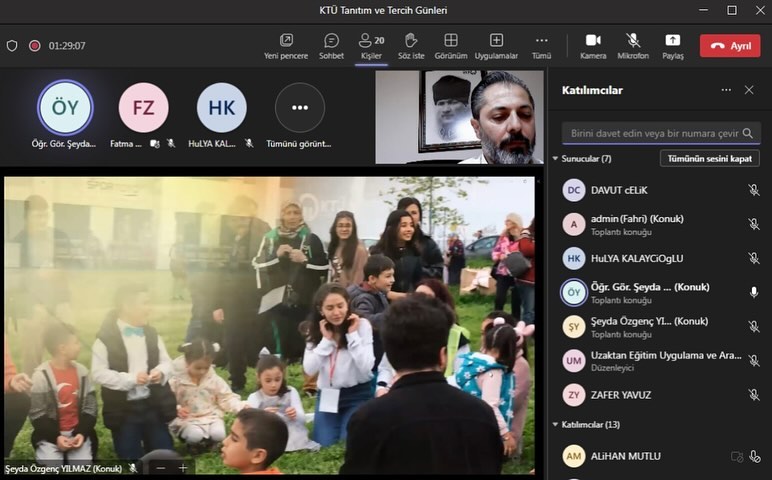Click Tümünün sesini kapat button
The width and height of the screenshot is (772, 480).
(709, 158)
